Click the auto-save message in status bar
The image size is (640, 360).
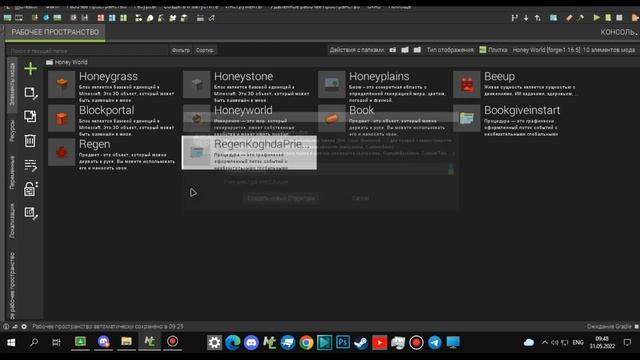click(x=108, y=327)
